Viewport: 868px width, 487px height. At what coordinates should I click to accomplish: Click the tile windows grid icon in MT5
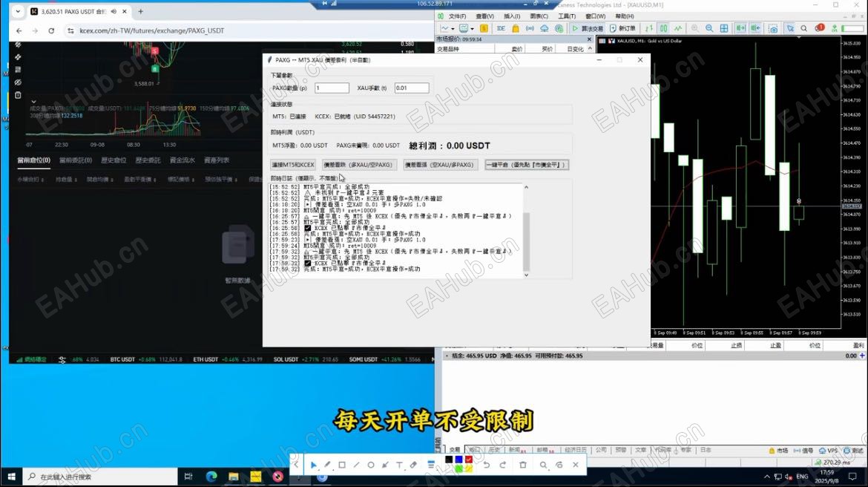pyautogui.click(x=723, y=28)
